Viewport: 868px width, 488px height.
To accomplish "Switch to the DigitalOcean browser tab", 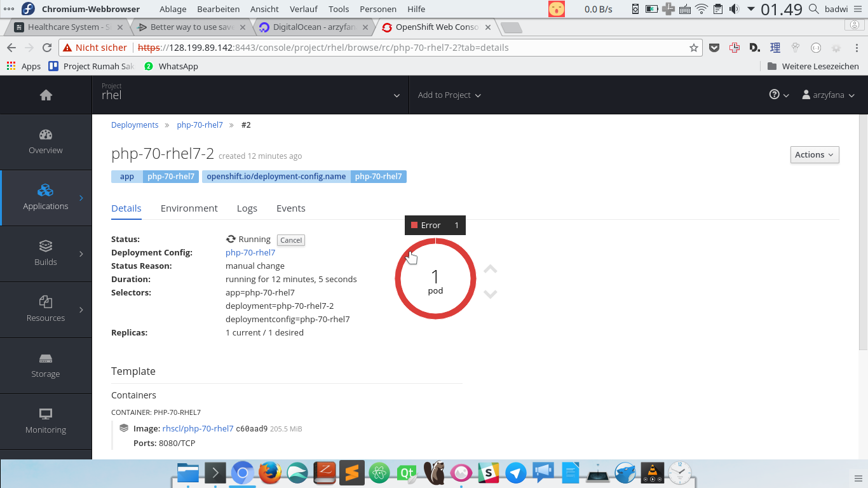I will tap(313, 27).
